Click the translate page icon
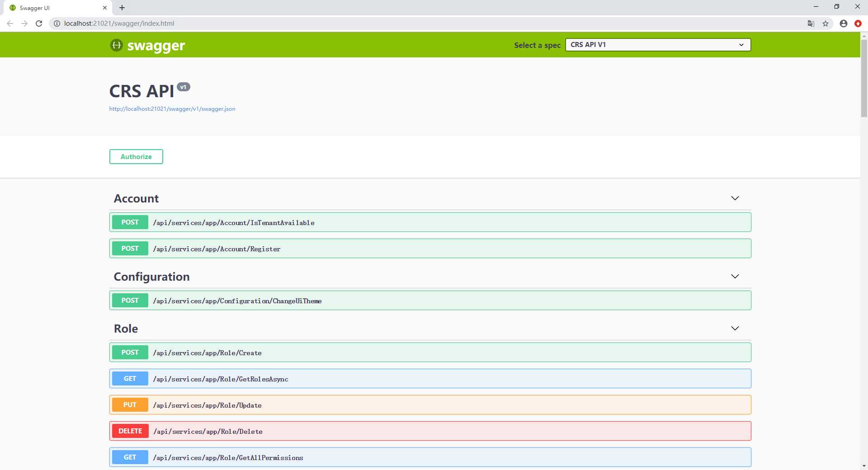 click(811, 23)
